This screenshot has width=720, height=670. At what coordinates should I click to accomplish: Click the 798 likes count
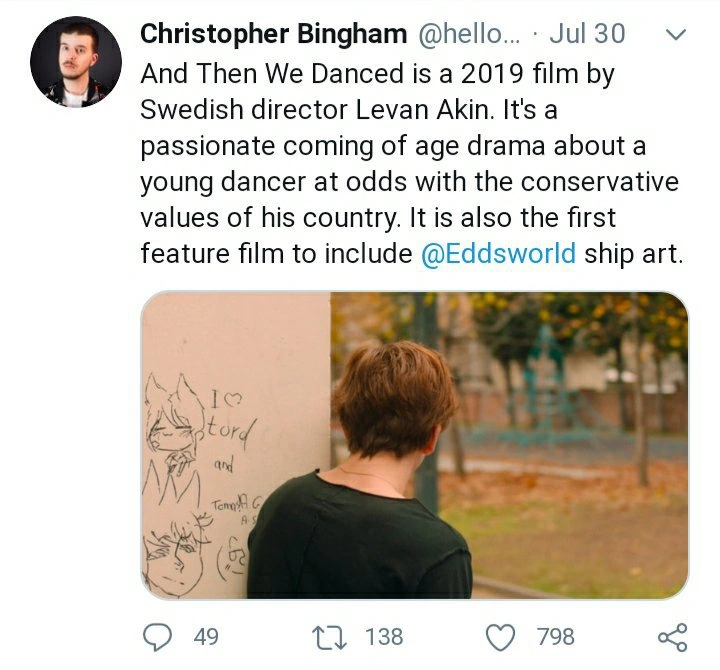555,636
